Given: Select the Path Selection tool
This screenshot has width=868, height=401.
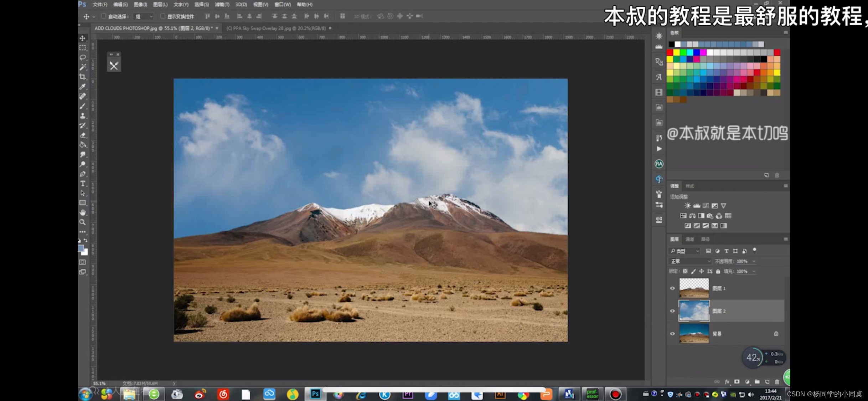Looking at the screenshot, I should (x=83, y=193).
